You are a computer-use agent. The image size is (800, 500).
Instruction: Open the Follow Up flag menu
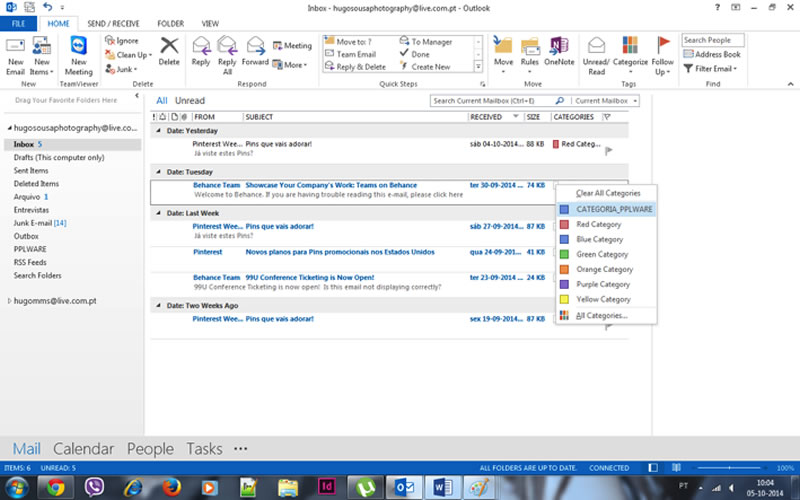[x=663, y=56]
